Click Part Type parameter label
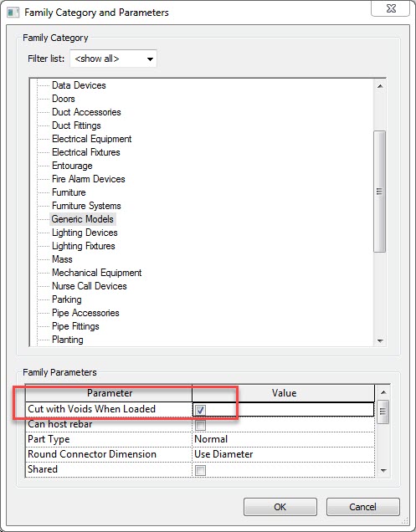Image resolution: width=416 pixels, height=532 pixels. click(49, 439)
